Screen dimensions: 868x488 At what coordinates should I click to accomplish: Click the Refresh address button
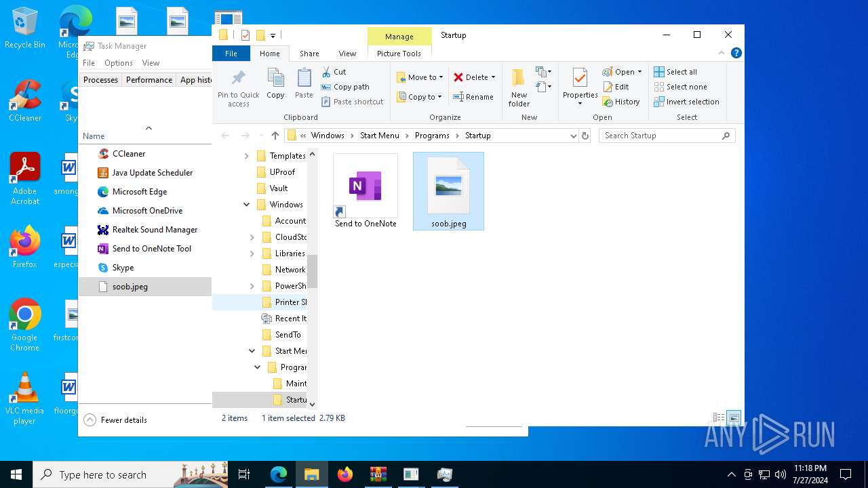click(x=585, y=136)
